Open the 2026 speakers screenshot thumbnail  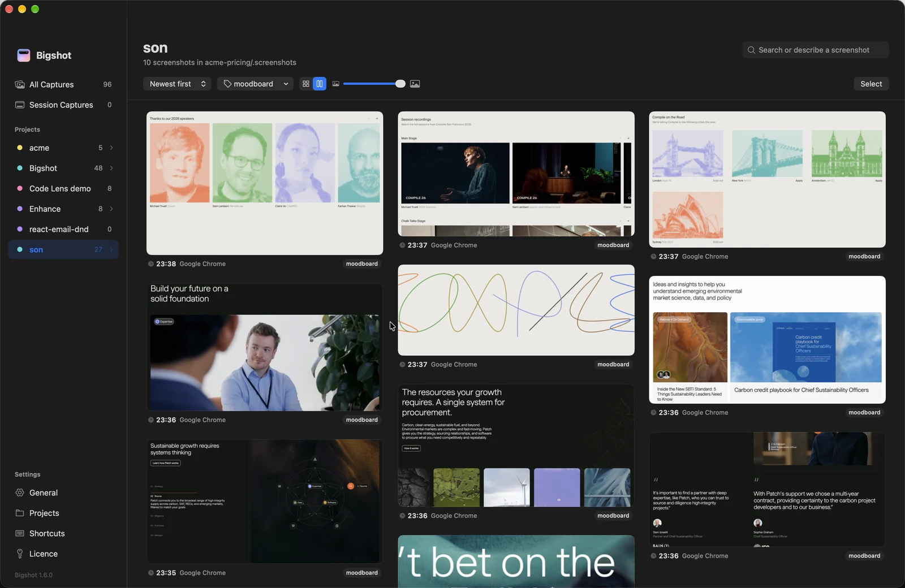pos(265,183)
